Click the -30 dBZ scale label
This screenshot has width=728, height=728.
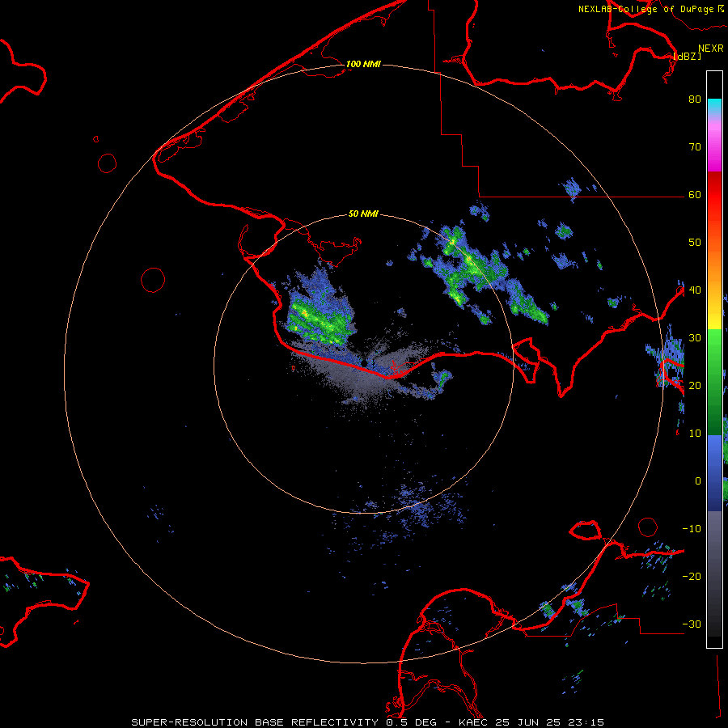pyautogui.click(x=692, y=624)
